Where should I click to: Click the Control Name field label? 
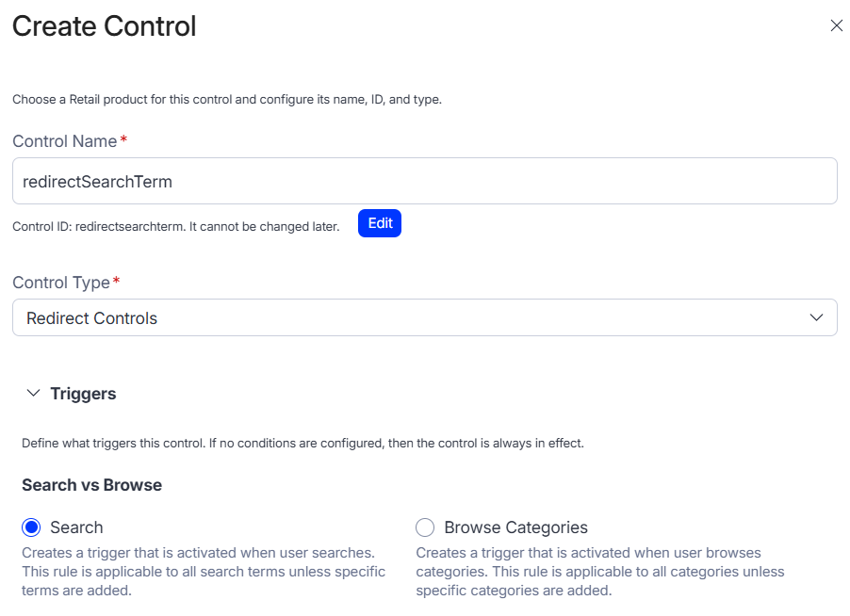(64, 141)
